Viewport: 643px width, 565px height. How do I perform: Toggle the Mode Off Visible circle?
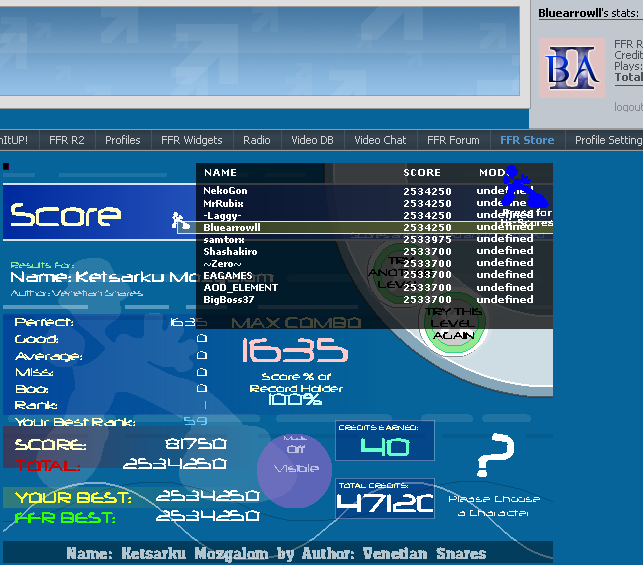(294, 468)
